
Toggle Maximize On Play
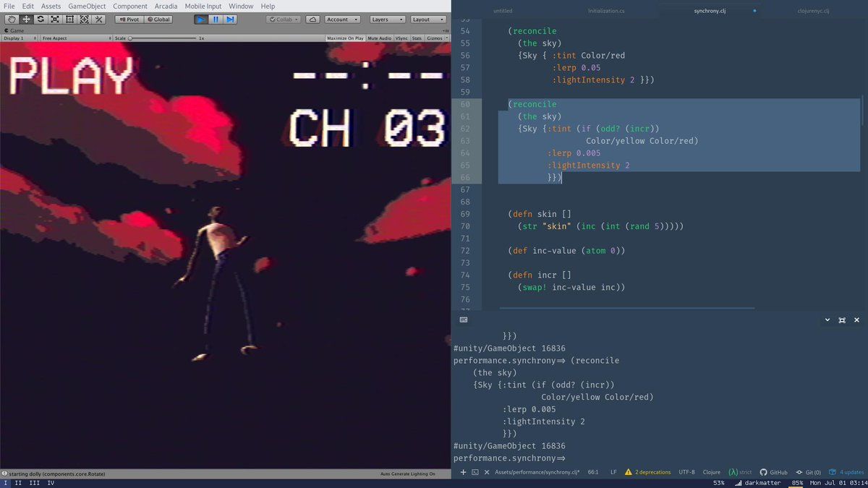[x=345, y=38]
